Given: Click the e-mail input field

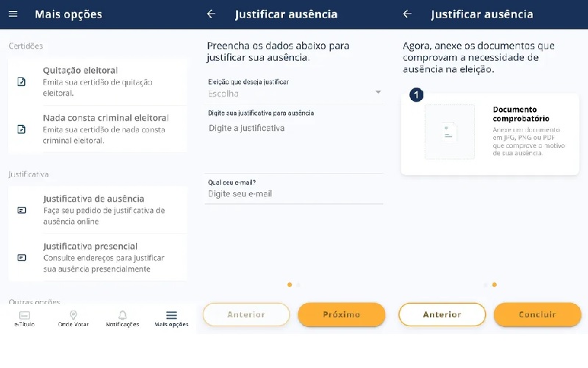Looking at the screenshot, I should click(x=294, y=194).
